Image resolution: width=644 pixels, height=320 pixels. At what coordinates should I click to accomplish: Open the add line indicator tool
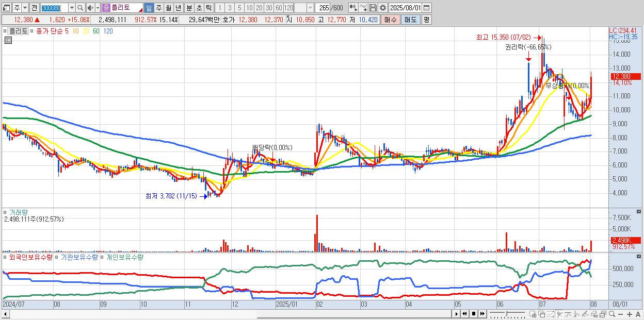click(x=363, y=8)
